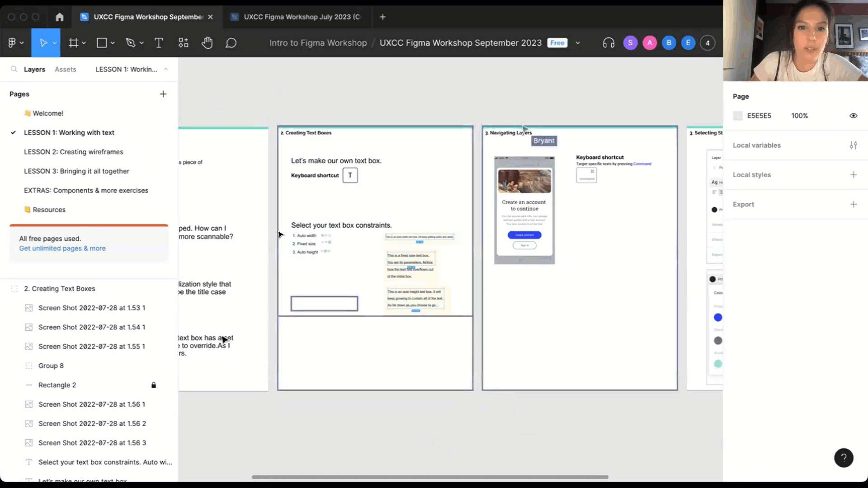Open a new tab with plus
The height and width of the screenshot is (488, 868).
coord(382,17)
